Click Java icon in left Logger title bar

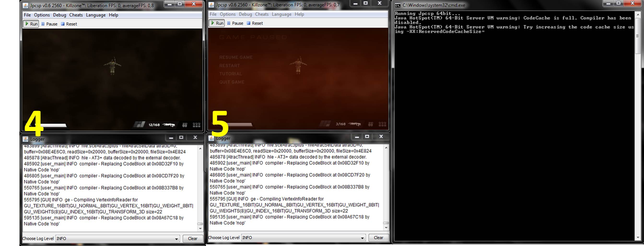[x=25, y=139]
